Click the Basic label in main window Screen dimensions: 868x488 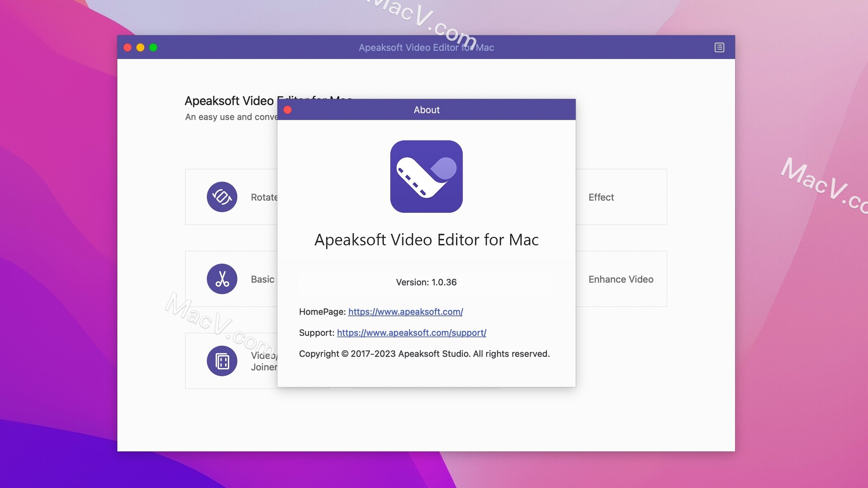[x=263, y=279]
